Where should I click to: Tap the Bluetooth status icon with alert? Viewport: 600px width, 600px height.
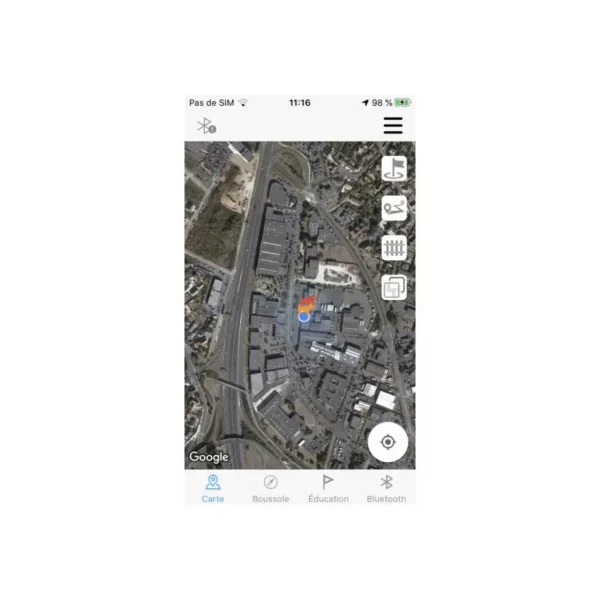(x=207, y=126)
